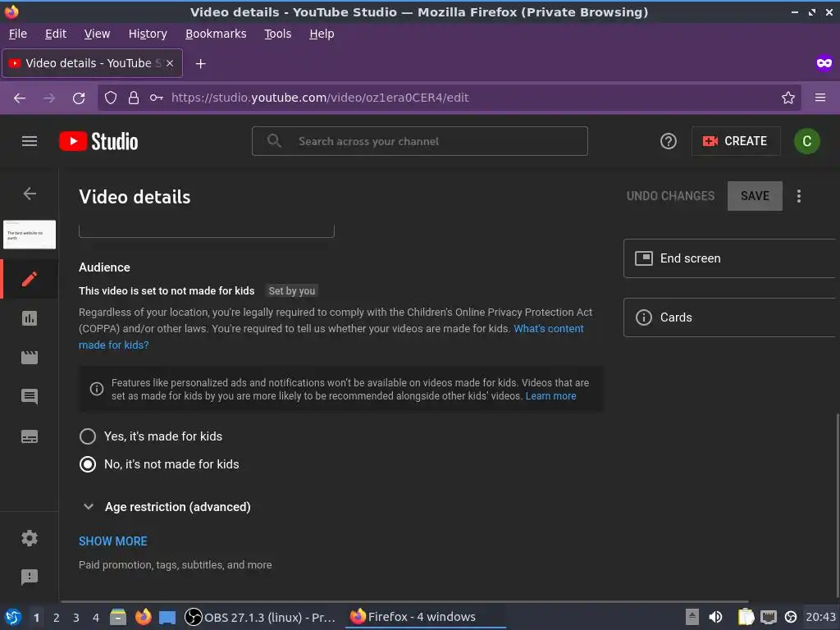Open the Firefox application menu icon
The image size is (840, 630).
[820, 98]
